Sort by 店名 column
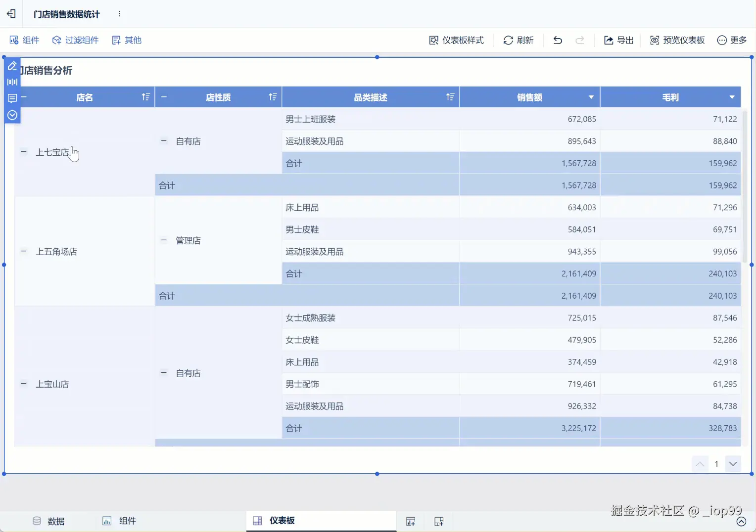Screen dimensions: 756x532 pos(145,97)
